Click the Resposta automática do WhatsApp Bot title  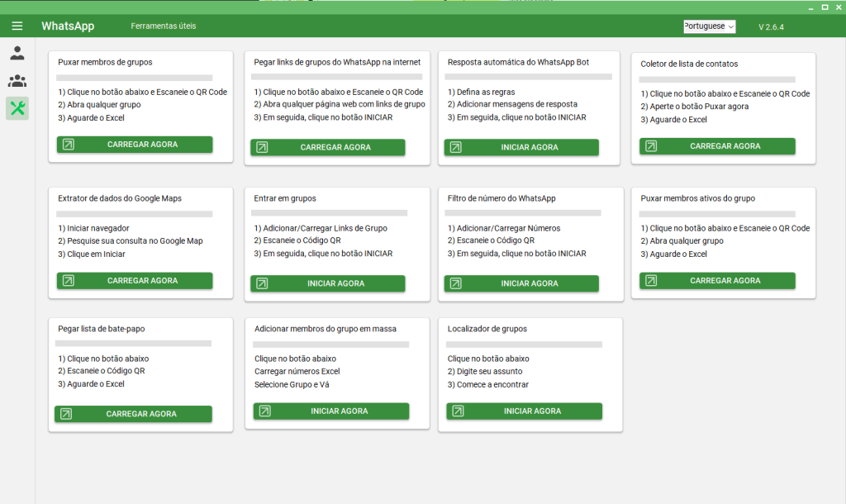pos(518,62)
